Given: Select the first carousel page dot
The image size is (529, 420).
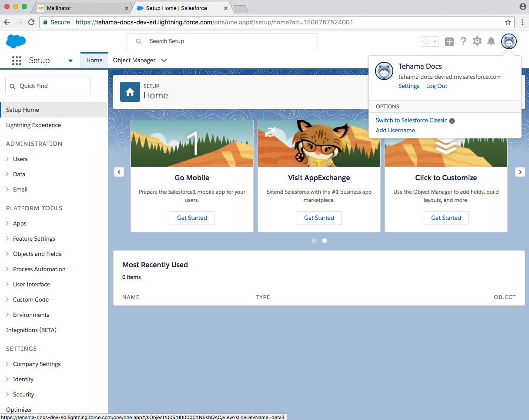Looking at the screenshot, I should 314,241.
